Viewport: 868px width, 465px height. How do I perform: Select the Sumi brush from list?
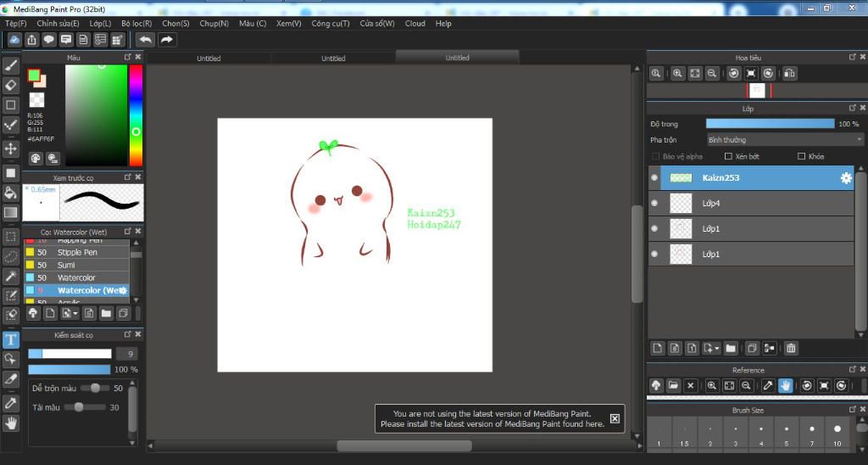click(x=66, y=265)
